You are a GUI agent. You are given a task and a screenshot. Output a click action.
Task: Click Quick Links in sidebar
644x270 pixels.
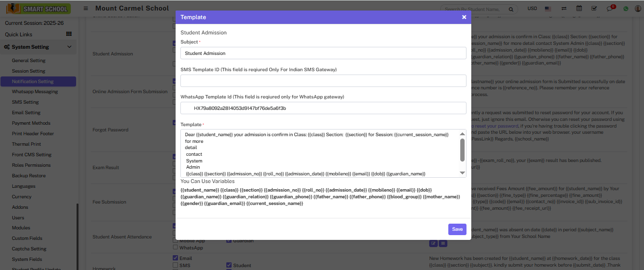tap(19, 34)
